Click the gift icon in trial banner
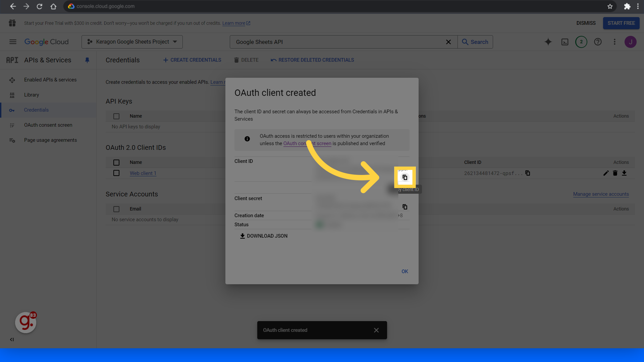Screen dimensions: 644x362 coord(12,23)
